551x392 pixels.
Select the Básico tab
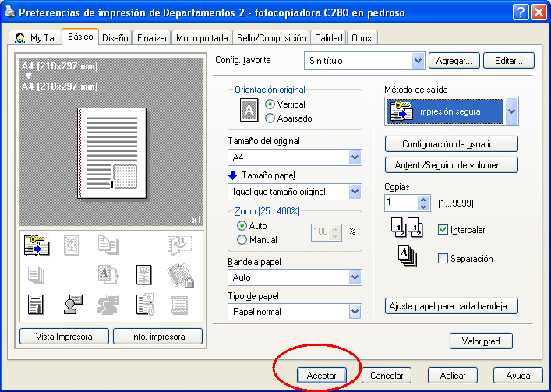pyautogui.click(x=80, y=37)
